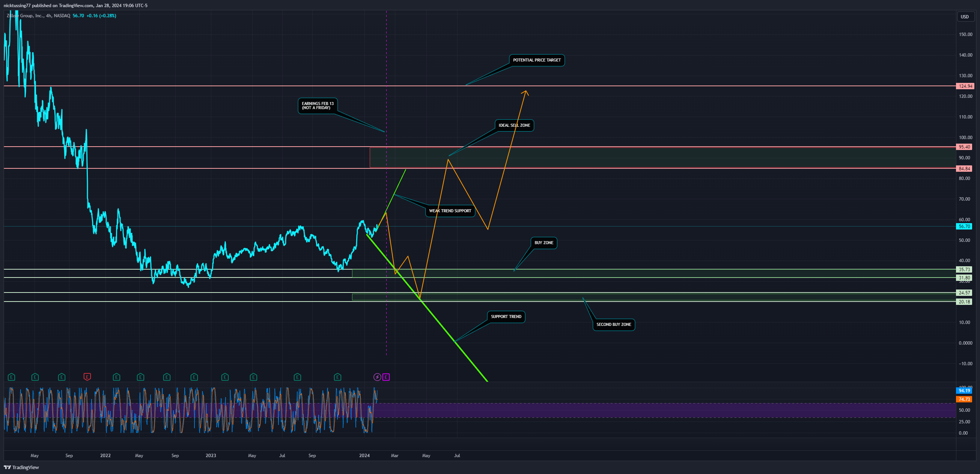
Task: Click the 84.84 price level label
Action: point(964,168)
